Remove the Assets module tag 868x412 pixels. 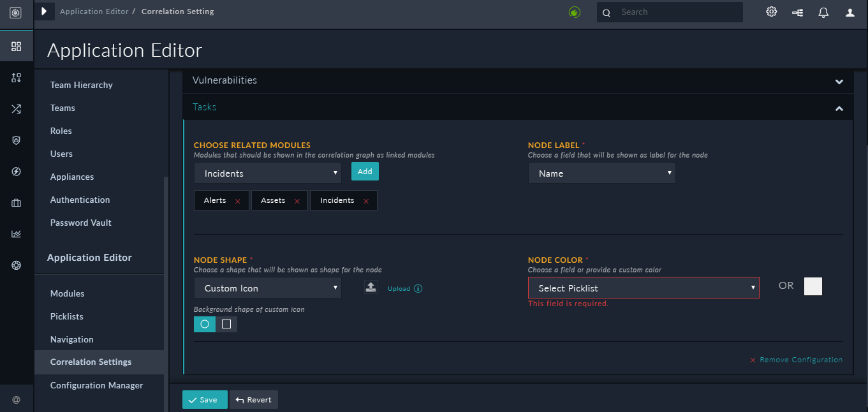point(297,201)
